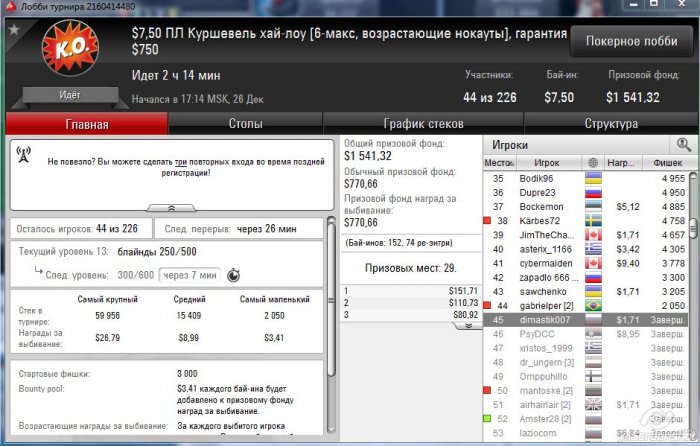700x446 pixels.
Task: Click largest stack value 59 956
Action: click(x=108, y=316)
